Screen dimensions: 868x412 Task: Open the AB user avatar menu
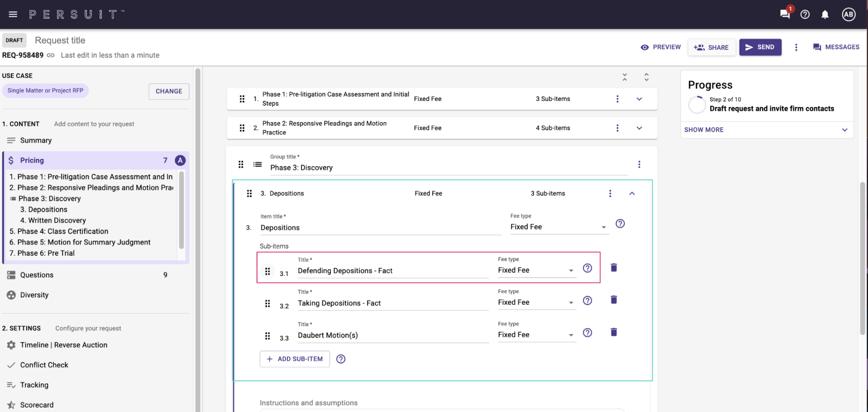coord(849,14)
